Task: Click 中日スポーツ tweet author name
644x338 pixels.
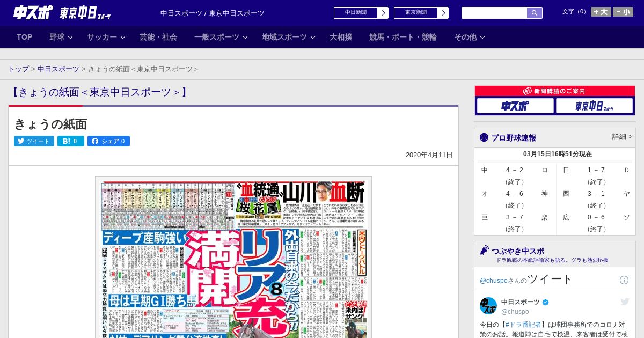Action: pyautogui.click(x=521, y=302)
